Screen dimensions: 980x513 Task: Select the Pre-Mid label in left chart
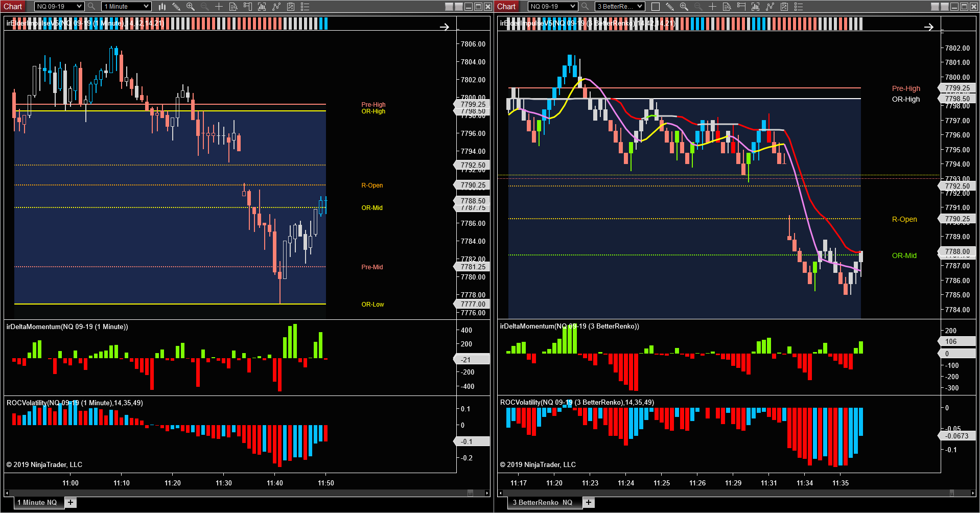click(372, 267)
